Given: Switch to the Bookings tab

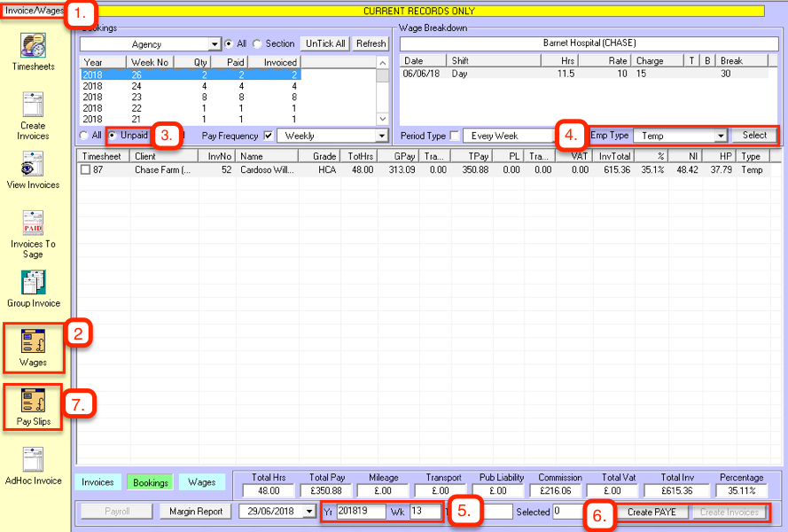Looking at the screenshot, I should [x=150, y=482].
